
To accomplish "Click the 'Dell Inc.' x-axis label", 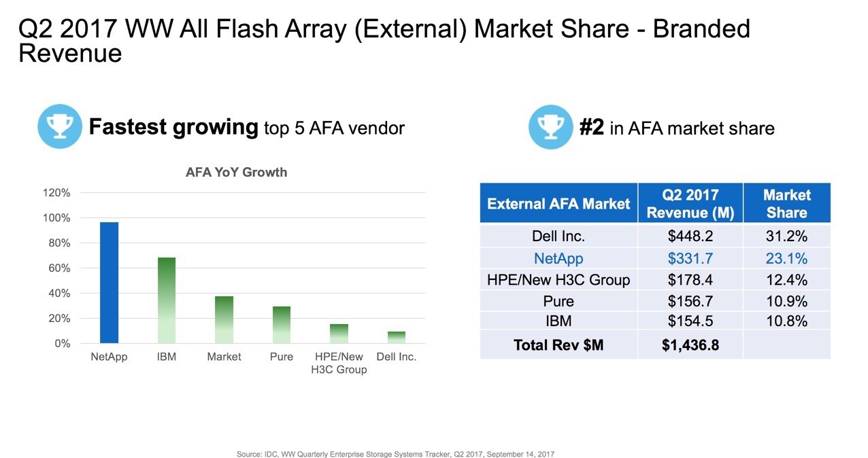I will (397, 357).
